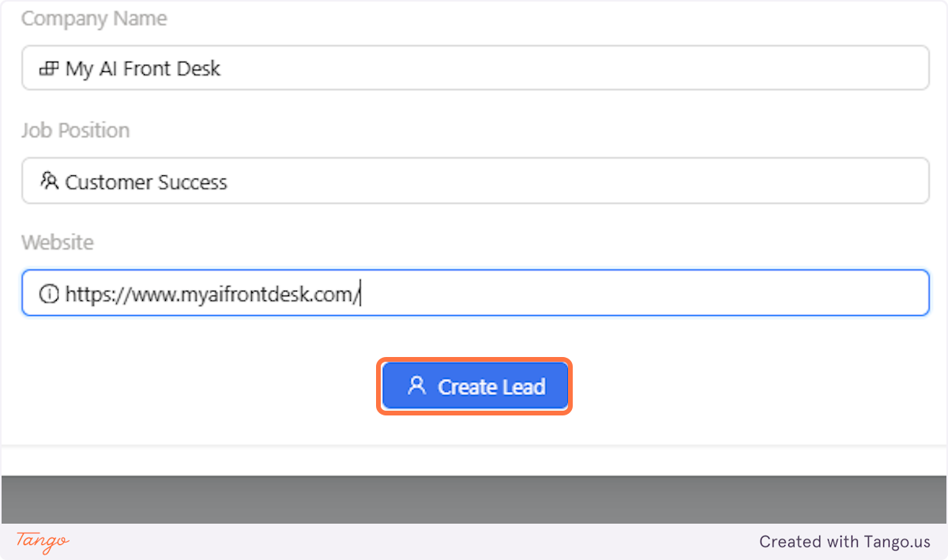The image size is (948, 560).
Task: Click the Website label above the URL
Action: pyautogui.click(x=57, y=242)
